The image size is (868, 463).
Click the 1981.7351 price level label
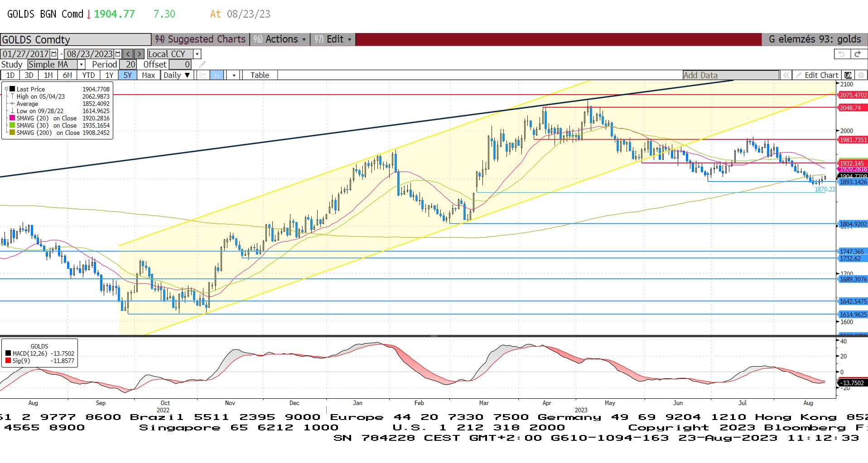(853, 140)
